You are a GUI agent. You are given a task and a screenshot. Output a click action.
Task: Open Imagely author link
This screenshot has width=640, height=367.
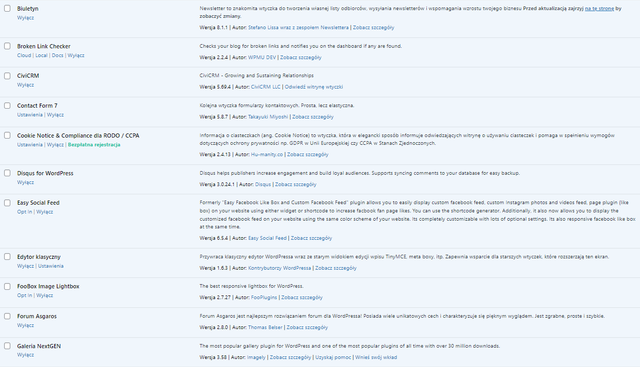point(256,358)
